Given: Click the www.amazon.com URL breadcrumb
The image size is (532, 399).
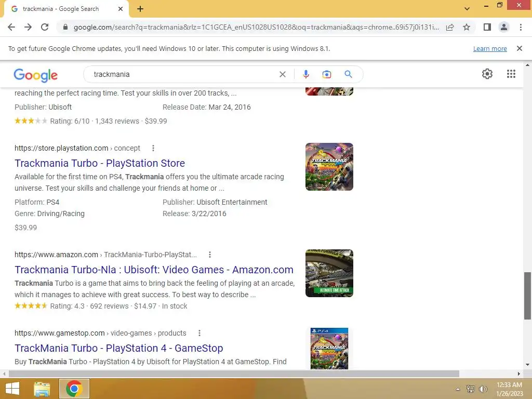Looking at the screenshot, I should click(x=105, y=255).
